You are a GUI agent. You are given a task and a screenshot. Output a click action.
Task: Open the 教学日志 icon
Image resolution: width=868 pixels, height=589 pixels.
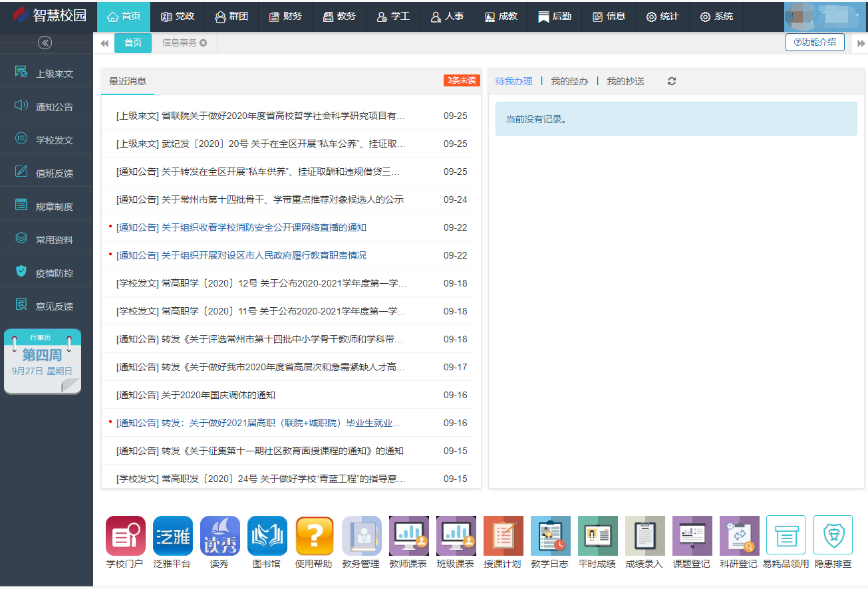pyautogui.click(x=550, y=536)
